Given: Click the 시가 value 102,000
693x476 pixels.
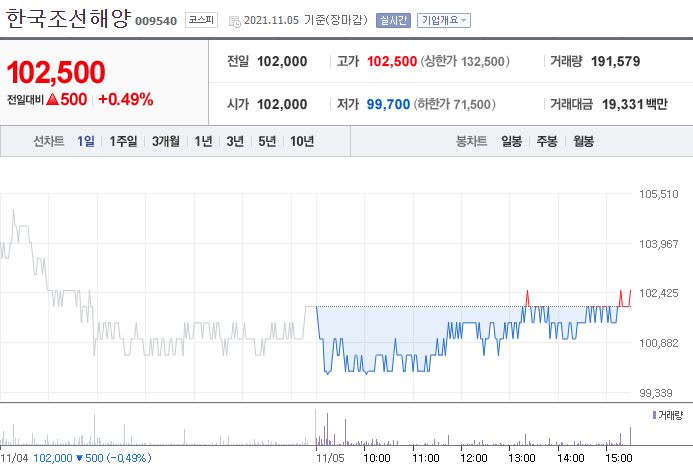Looking at the screenshot, I should coord(282,104).
